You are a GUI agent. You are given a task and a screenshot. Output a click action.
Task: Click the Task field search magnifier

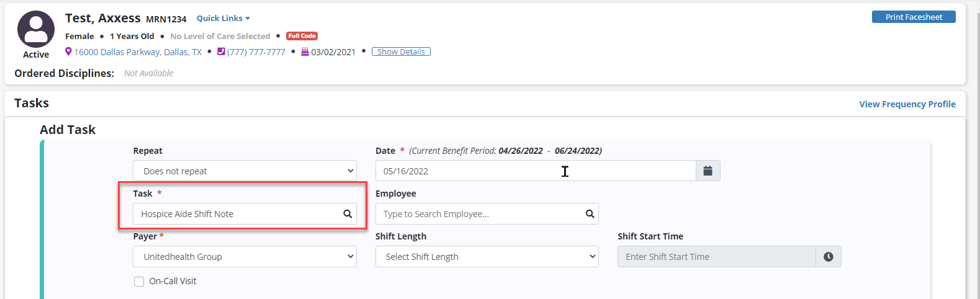coord(348,214)
